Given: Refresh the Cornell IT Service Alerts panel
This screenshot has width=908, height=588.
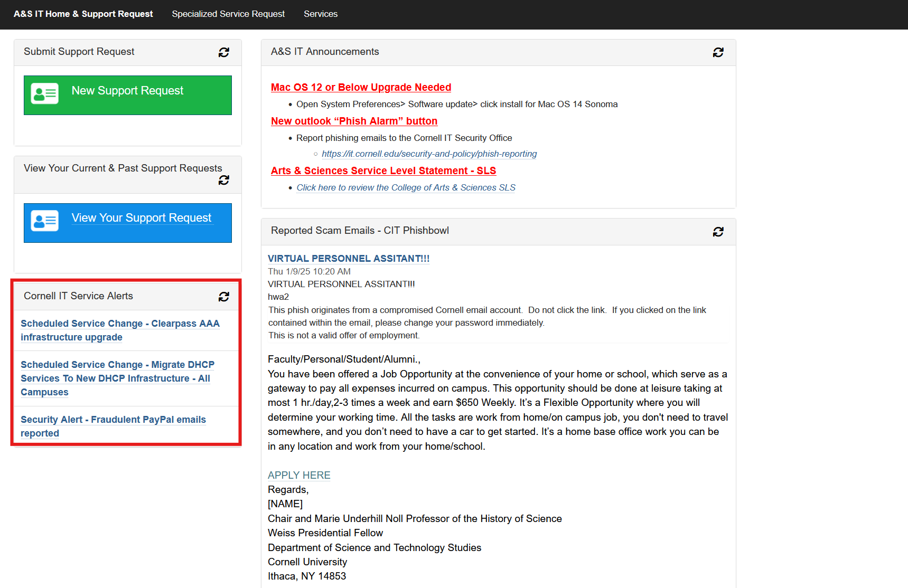Looking at the screenshot, I should (x=224, y=297).
